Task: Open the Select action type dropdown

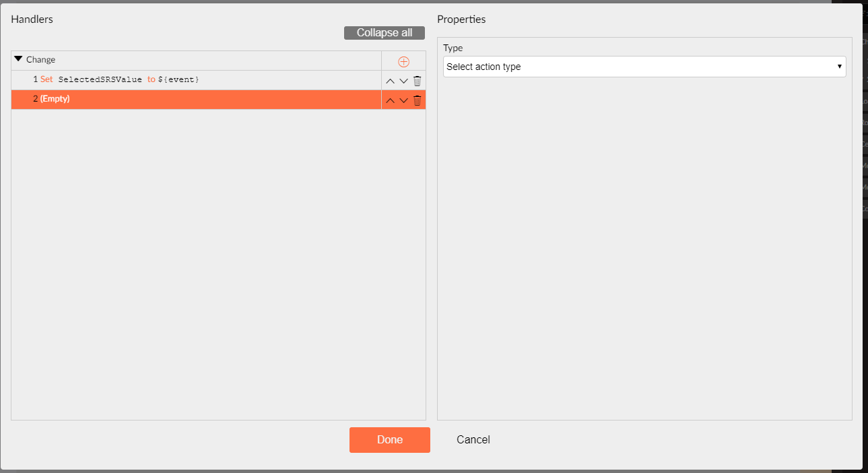Action: pos(644,67)
